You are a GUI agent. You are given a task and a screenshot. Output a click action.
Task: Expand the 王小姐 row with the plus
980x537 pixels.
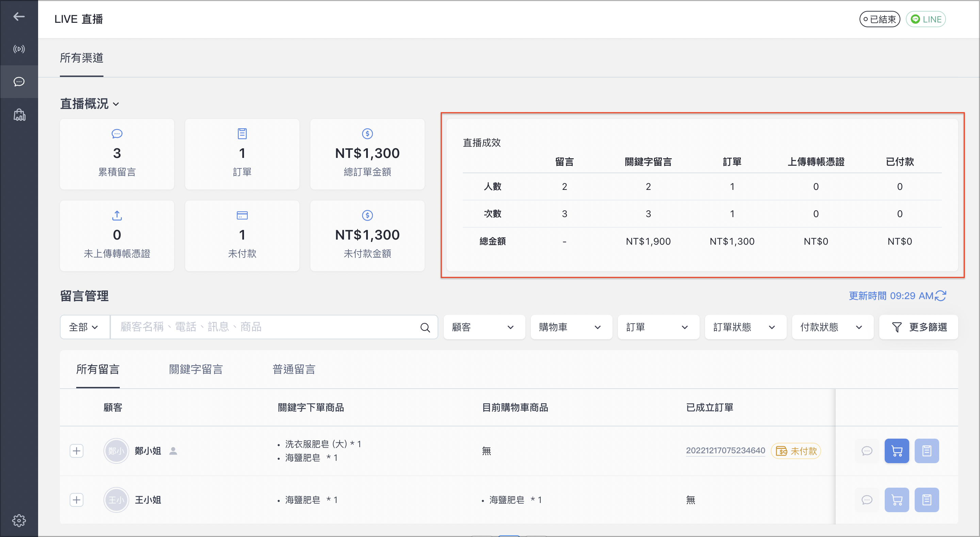point(77,500)
